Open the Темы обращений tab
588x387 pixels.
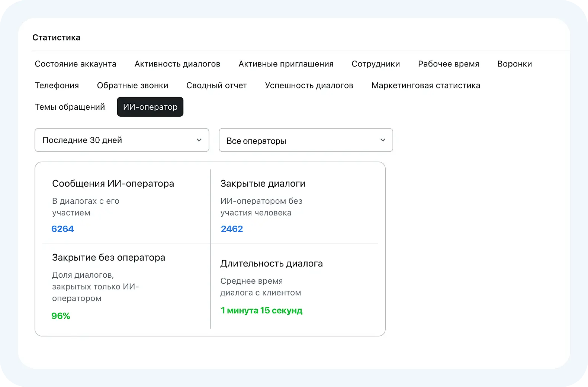coord(70,107)
